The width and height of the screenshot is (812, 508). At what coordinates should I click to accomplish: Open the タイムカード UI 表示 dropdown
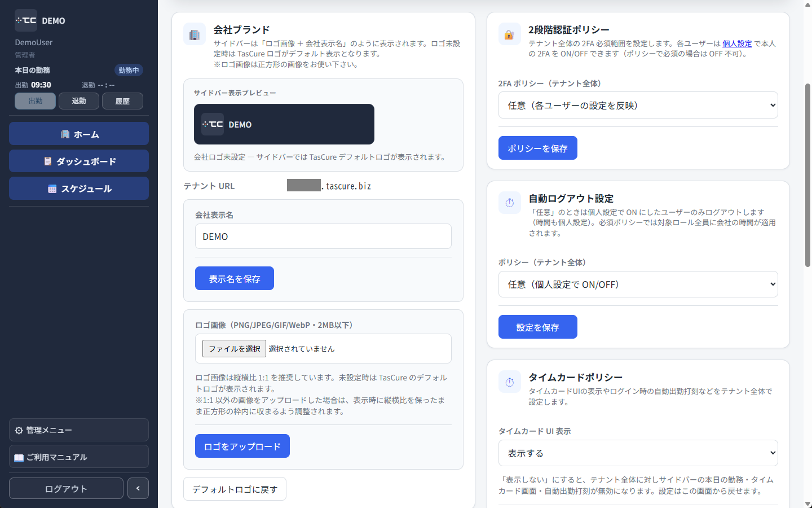pos(638,453)
